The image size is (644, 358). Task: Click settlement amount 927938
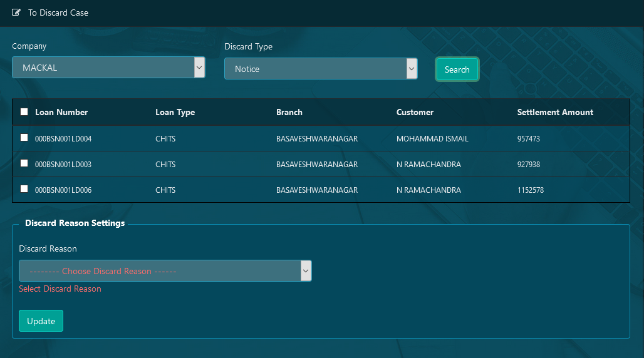click(x=529, y=164)
